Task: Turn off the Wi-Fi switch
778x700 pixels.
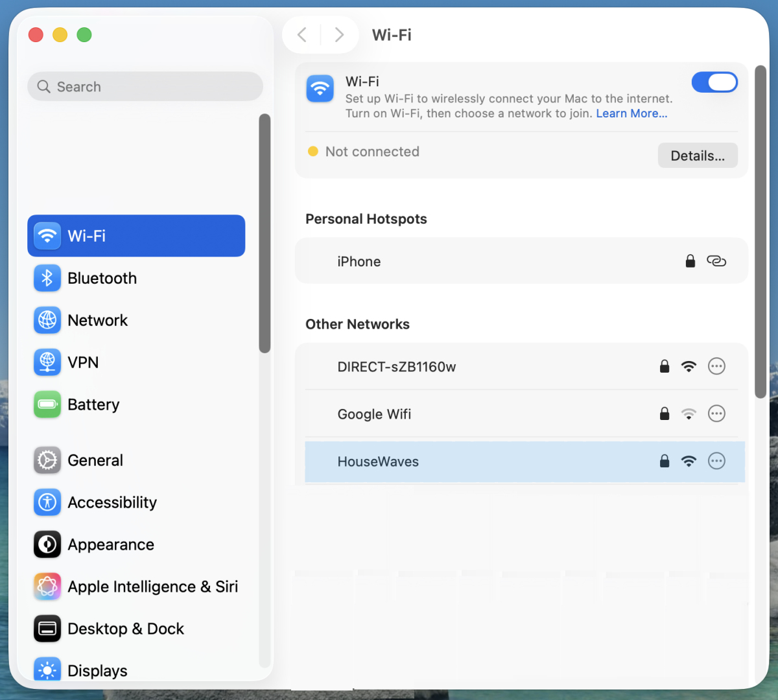Action: tap(714, 82)
